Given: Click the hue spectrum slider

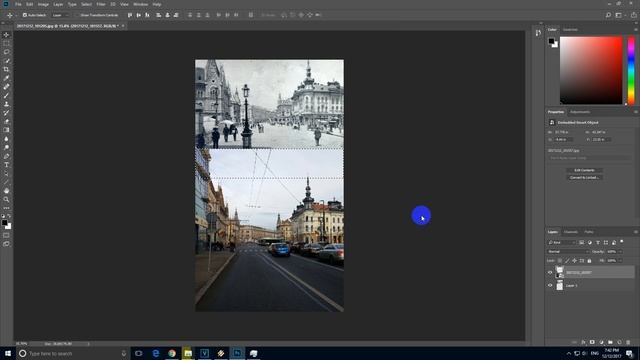Looking at the screenshot, I should (x=631, y=70).
